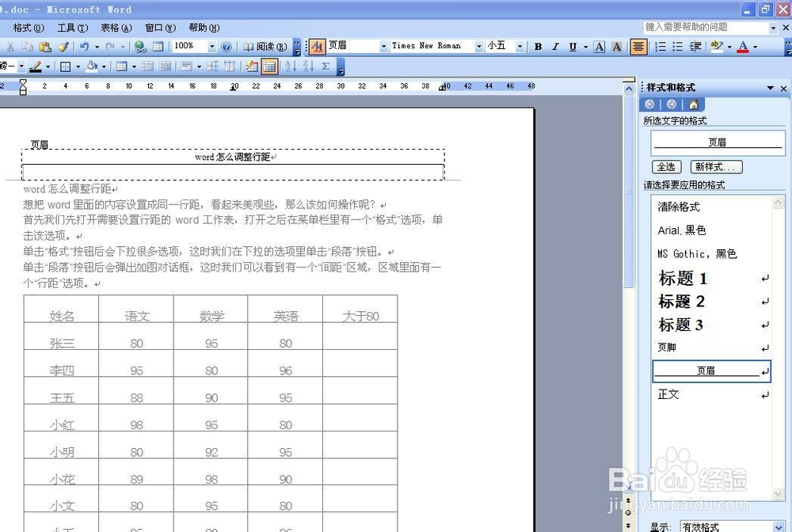Screen dimensions: 792x532
Task: Open the 格式 menu
Action: click(x=28, y=27)
